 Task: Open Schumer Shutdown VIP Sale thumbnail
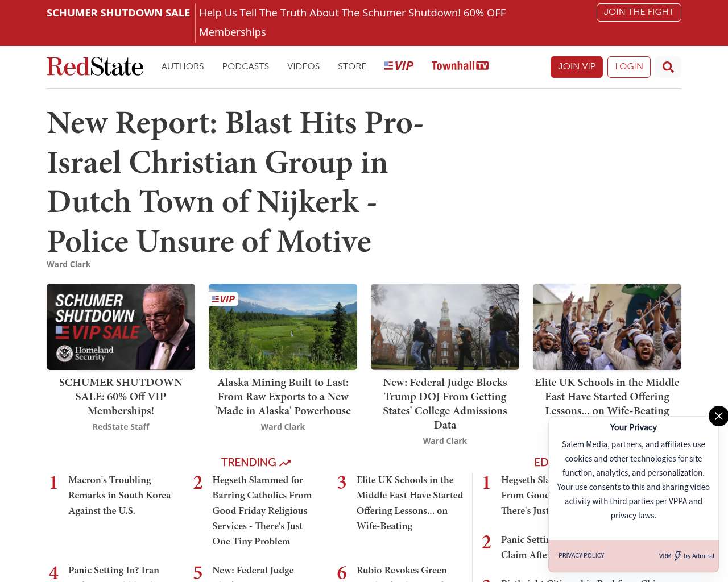click(x=121, y=327)
